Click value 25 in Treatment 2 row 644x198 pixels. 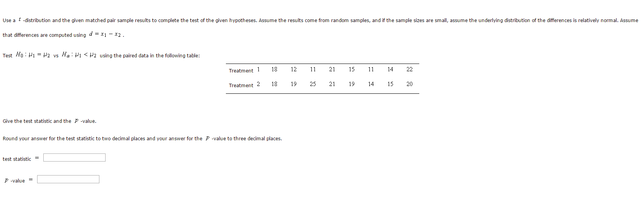click(x=313, y=84)
